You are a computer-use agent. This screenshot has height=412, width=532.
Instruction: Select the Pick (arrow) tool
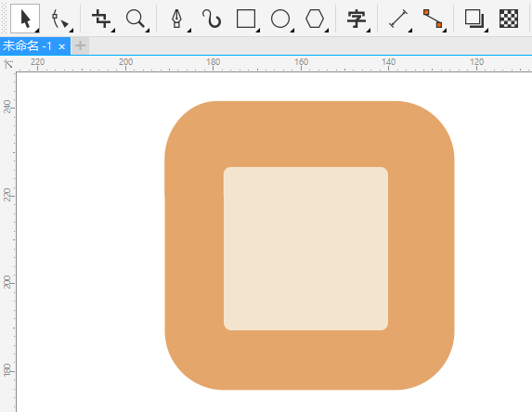[25, 19]
